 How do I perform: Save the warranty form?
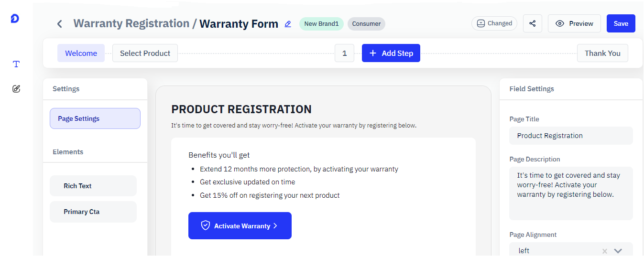click(621, 23)
